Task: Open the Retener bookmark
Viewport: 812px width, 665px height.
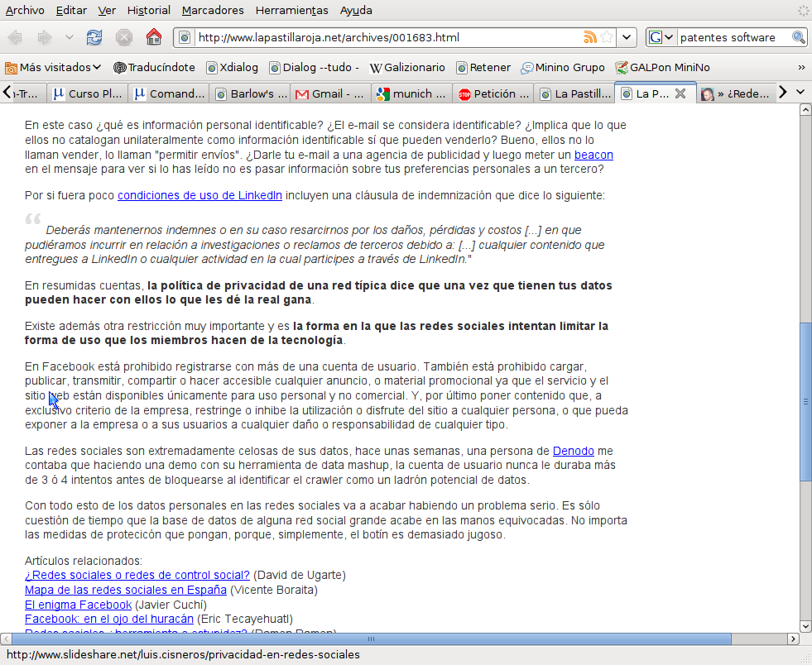Action: 483,67
